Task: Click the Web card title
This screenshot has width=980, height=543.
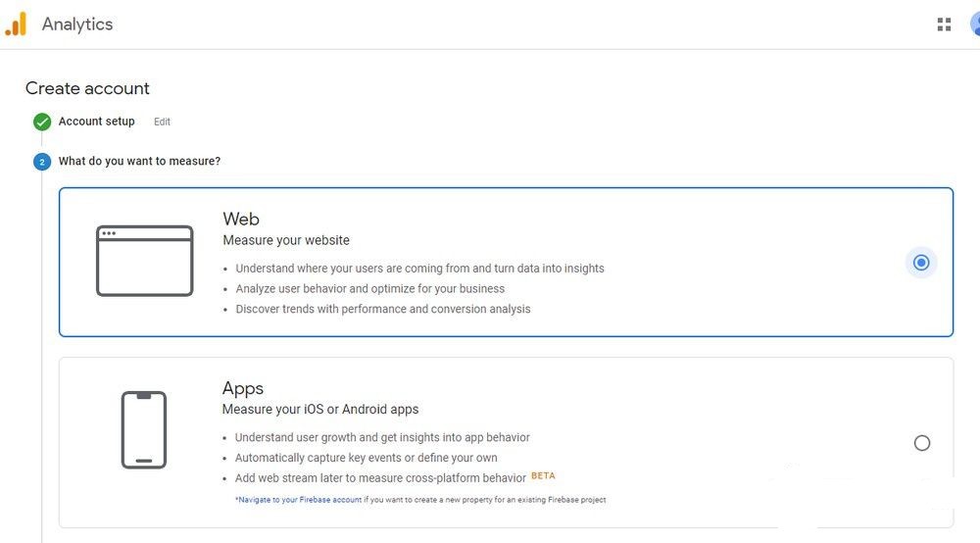Action: [241, 219]
